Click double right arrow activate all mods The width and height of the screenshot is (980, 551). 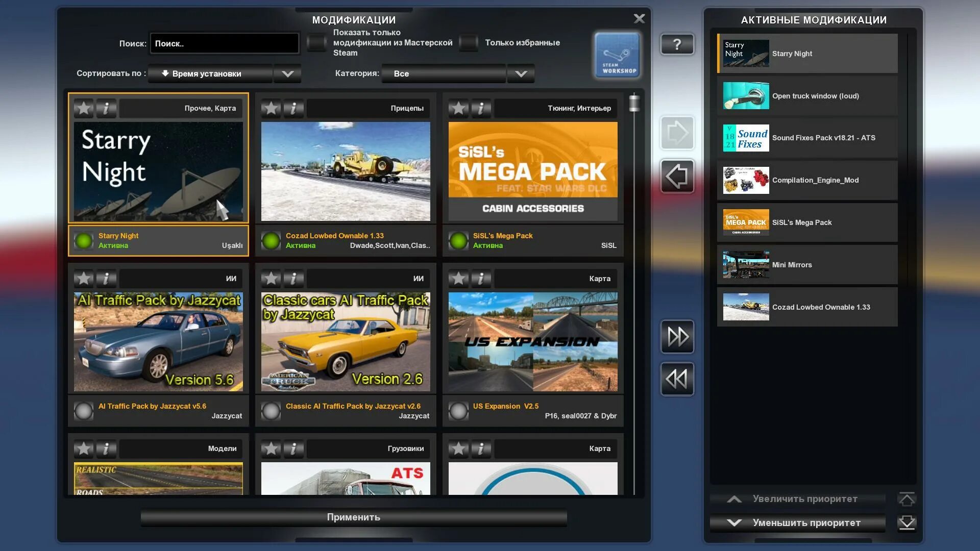click(677, 337)
